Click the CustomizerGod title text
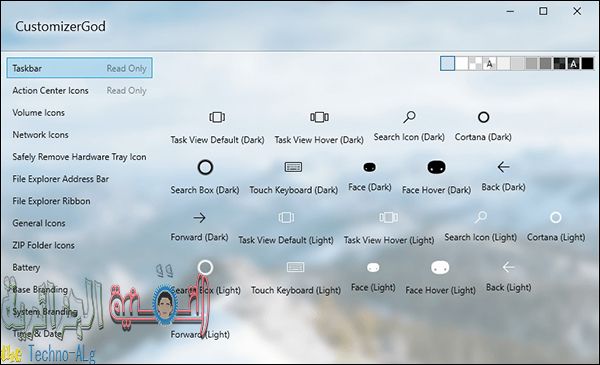Viewport: 600px width, 365px height. (60, 26)
